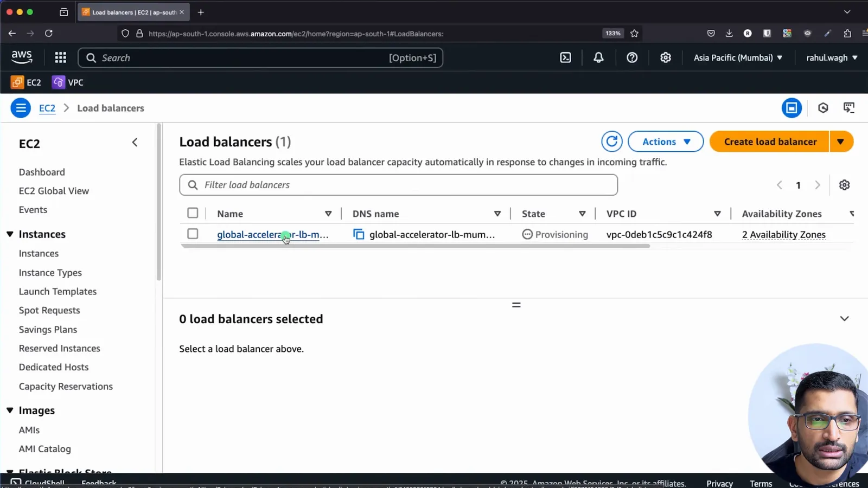Image resolution: width=868 pixels, height=488 pixels.
Task: Open the Actions dropdown
Action: click(666, 142)
